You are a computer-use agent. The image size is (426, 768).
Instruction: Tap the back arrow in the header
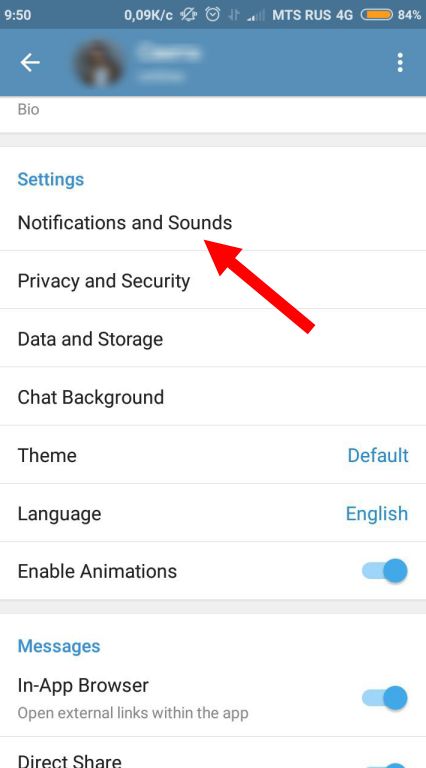coord(30,63)
